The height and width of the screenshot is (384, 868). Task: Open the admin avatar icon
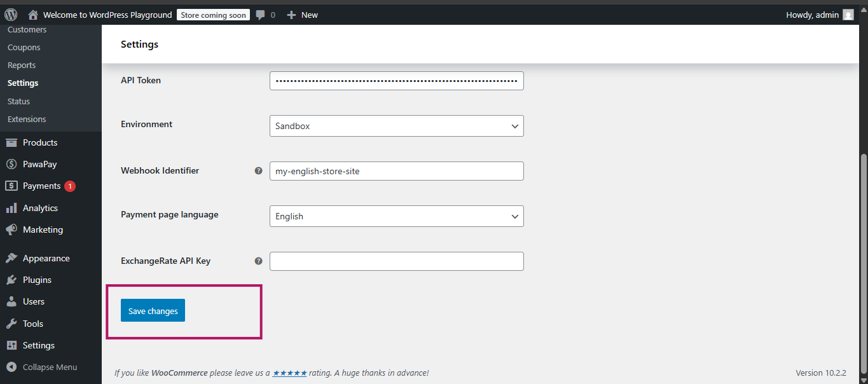click(848, 15)
